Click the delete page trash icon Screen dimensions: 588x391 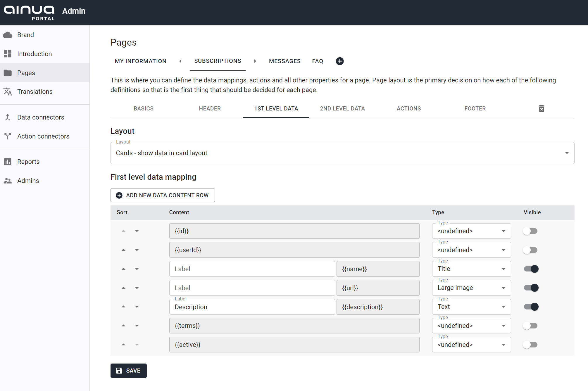tap(541, 108)
